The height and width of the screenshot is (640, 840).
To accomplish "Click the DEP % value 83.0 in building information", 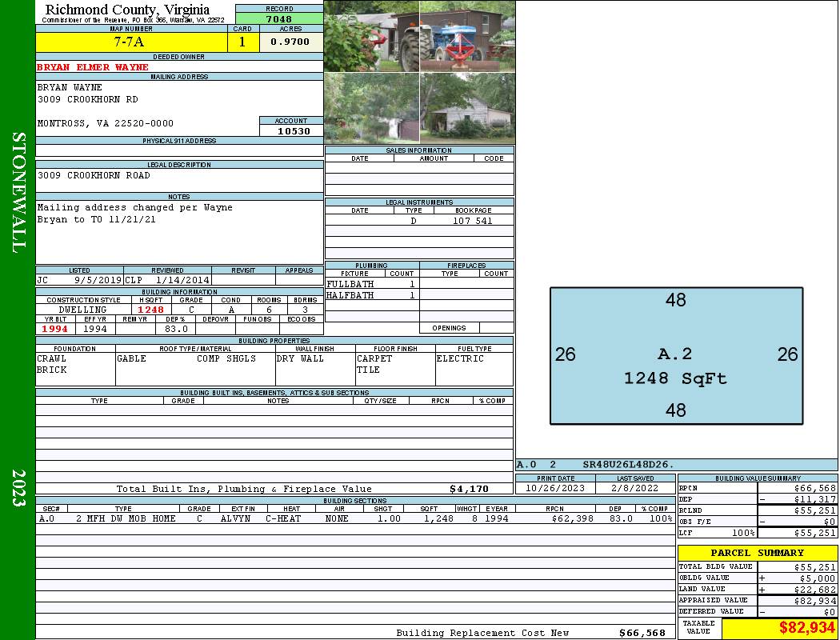I will 176,329.
